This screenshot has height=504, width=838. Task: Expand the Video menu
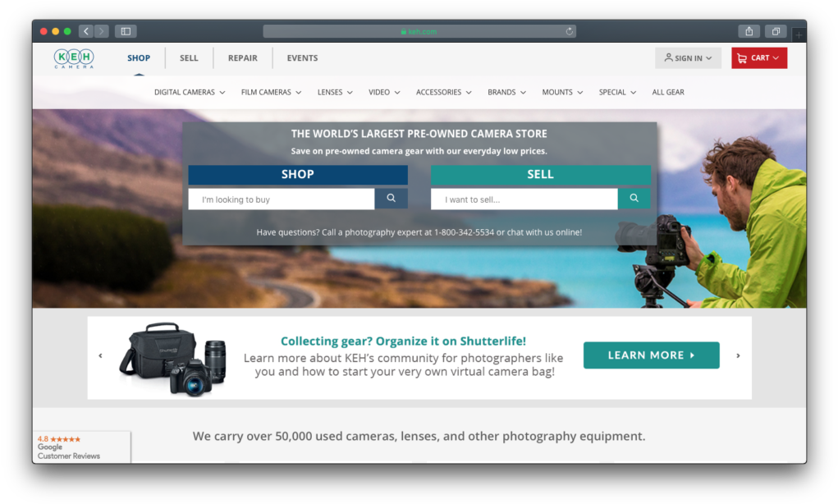pyautogui.click(x=384, y=92)
